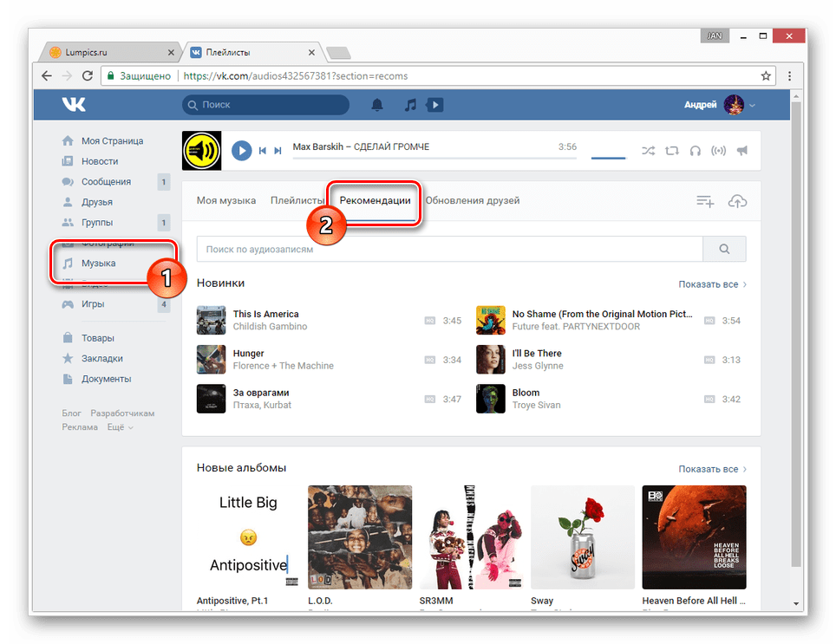This screenshot has height=644, width=836.
Task: Bookmark this page with star icon
Action: pos(766,75)
